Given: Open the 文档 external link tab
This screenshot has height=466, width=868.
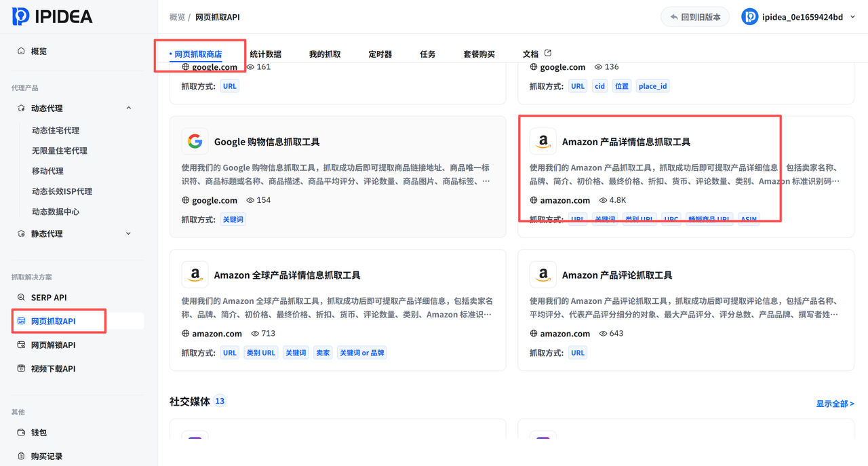Looking at the screenshot, I should click(537, 54).
